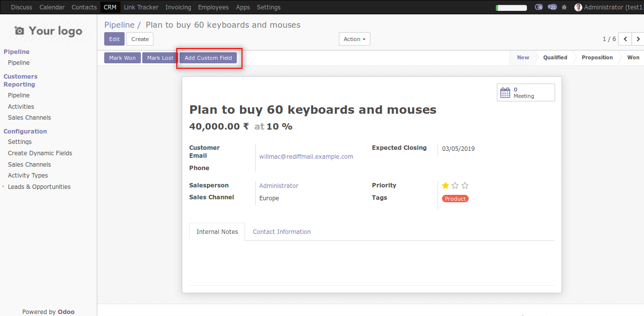644x316 pixels.
Task: Click the camera icon in Your logo
Action: point(19,31)
